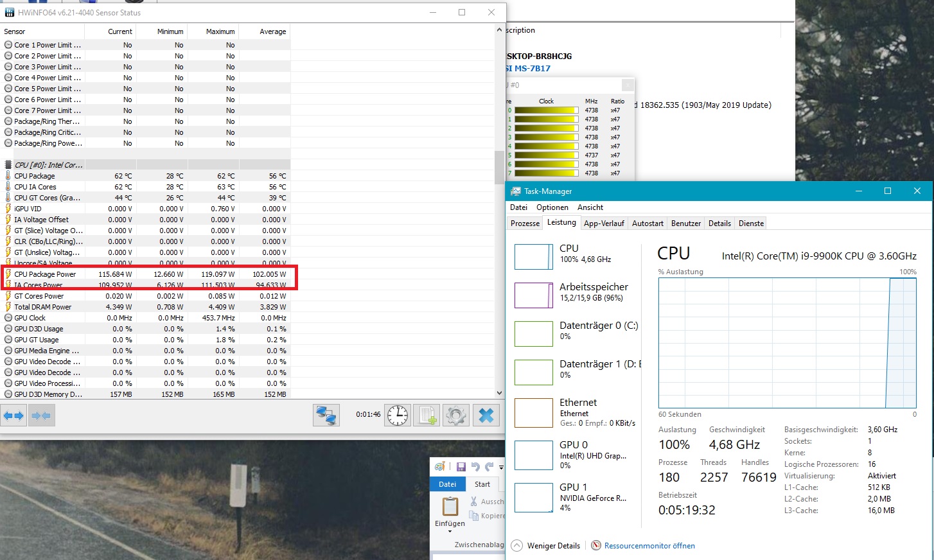Select GPU 0 Intel UHD Graphics entry
Screen dimensions: 934x560
pos(576,455)
